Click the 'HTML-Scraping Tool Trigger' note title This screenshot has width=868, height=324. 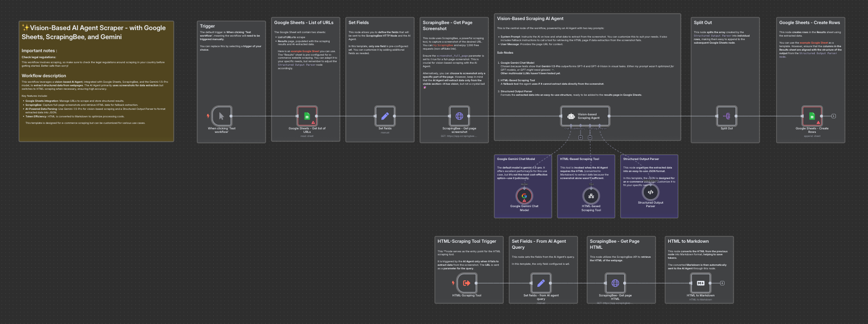467,241
